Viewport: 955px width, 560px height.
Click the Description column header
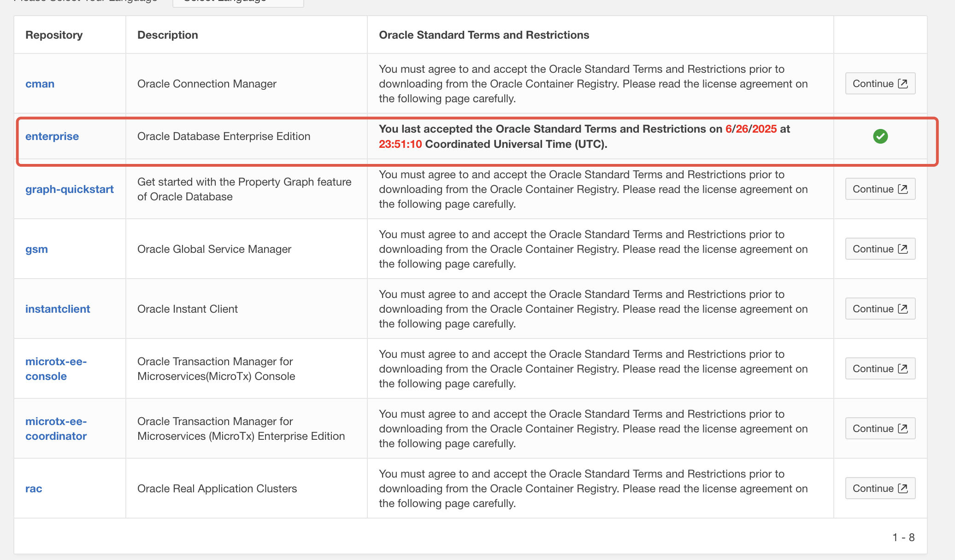click(168, 35)
